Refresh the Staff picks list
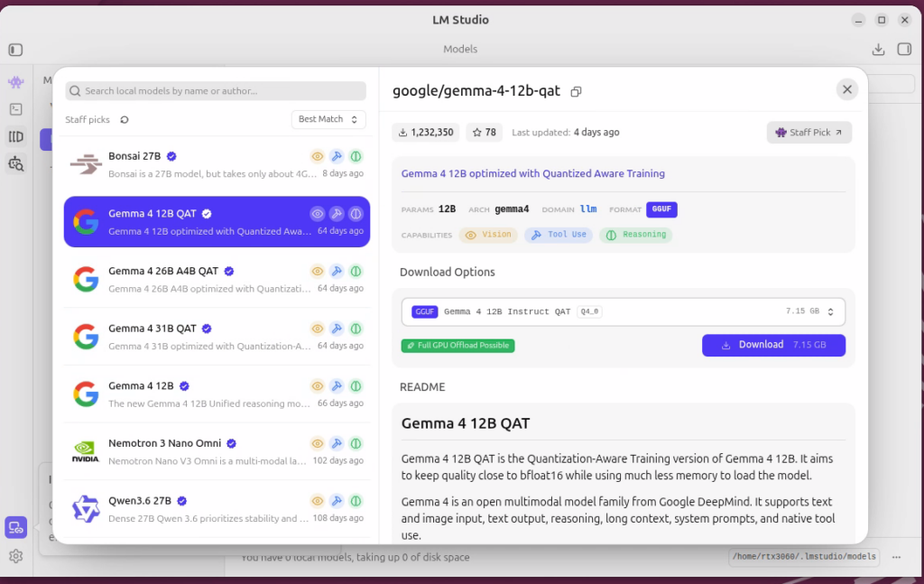 (x=125, y=120)
